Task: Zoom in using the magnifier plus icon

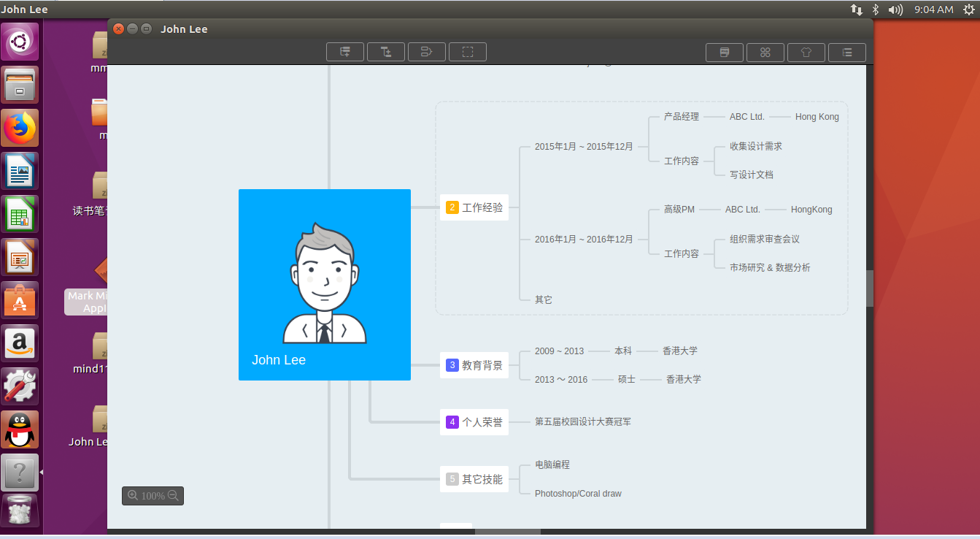Action: tap(134, 496)
